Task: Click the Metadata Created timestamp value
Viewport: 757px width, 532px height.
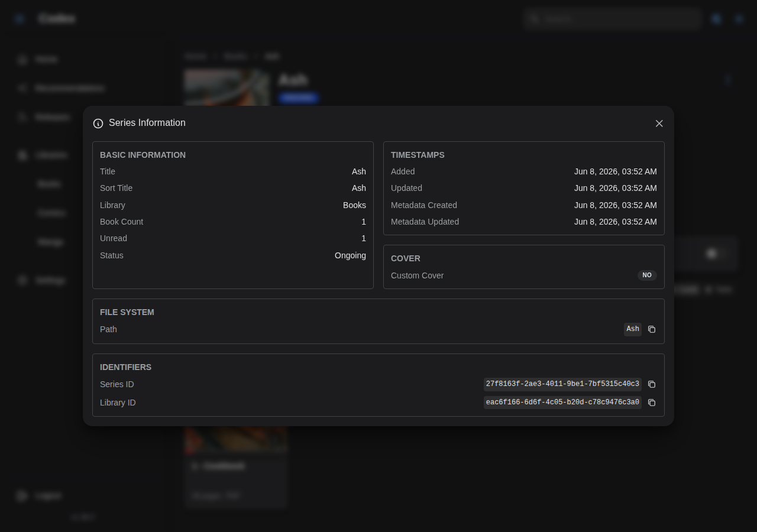Action: click(x=615, y=205)
